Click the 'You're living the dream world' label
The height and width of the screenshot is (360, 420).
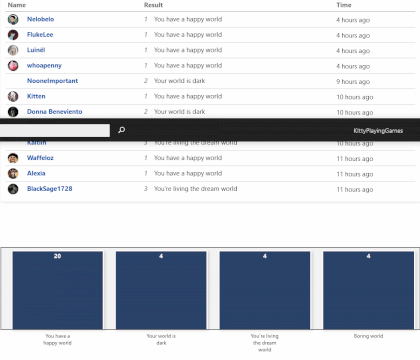[265, 343]
